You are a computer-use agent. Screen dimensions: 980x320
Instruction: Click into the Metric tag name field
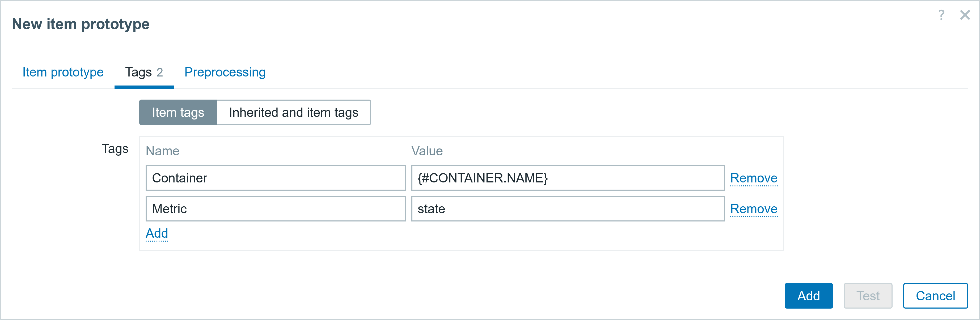point(276,209)
